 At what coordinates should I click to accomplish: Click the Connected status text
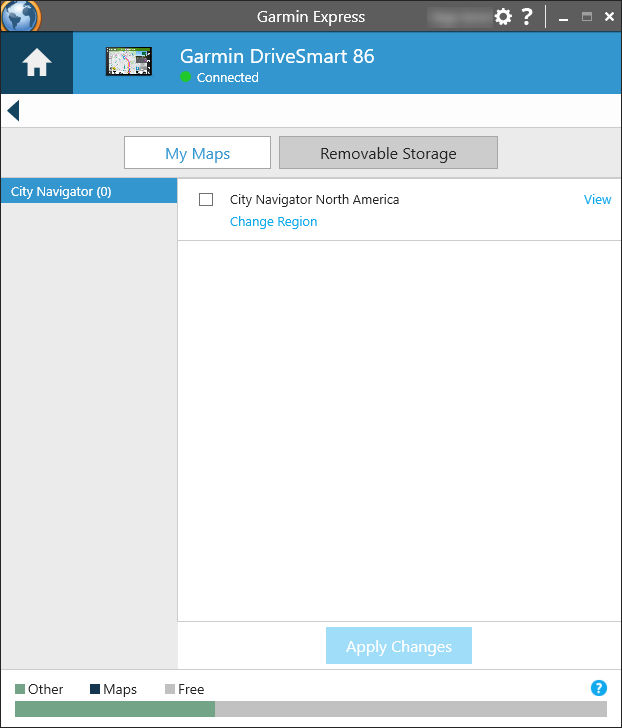tap(227, 78)
